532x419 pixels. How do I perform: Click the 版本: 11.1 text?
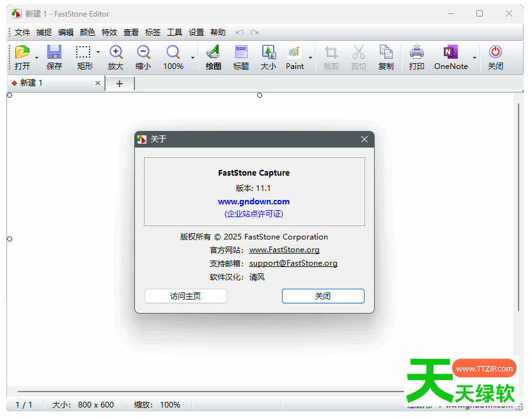[x=253, y=188]
